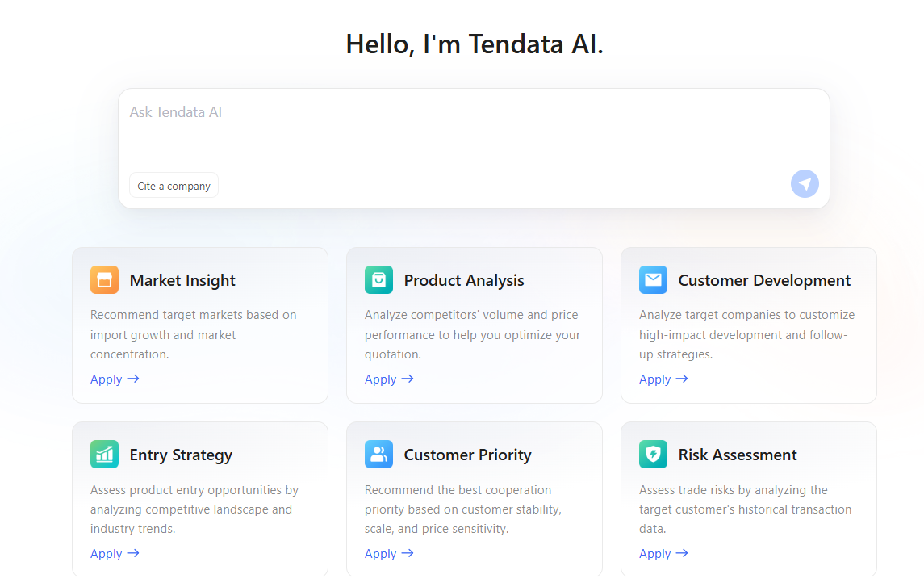Select the Customer Development card heading
The image size is (924, 587).
pos(764,280)
